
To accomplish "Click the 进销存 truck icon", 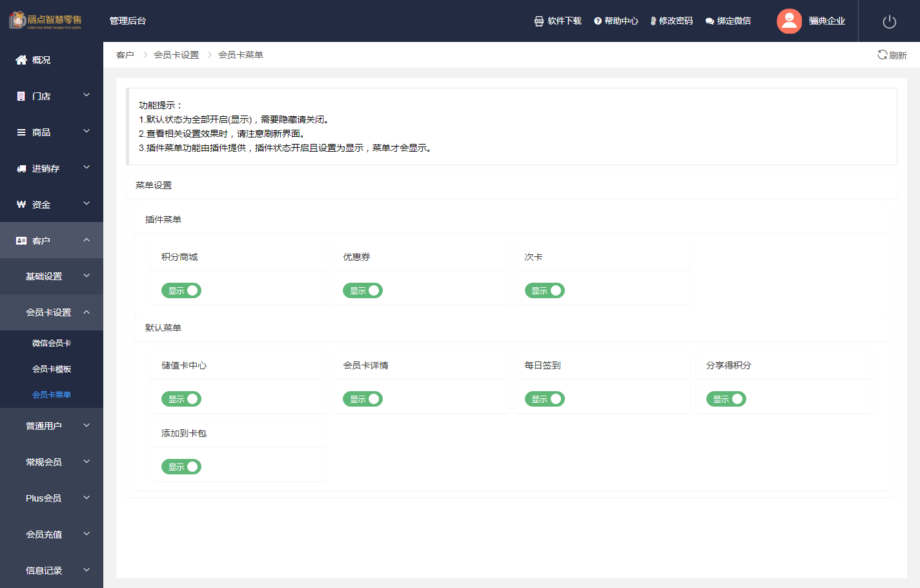I will 21,168.
